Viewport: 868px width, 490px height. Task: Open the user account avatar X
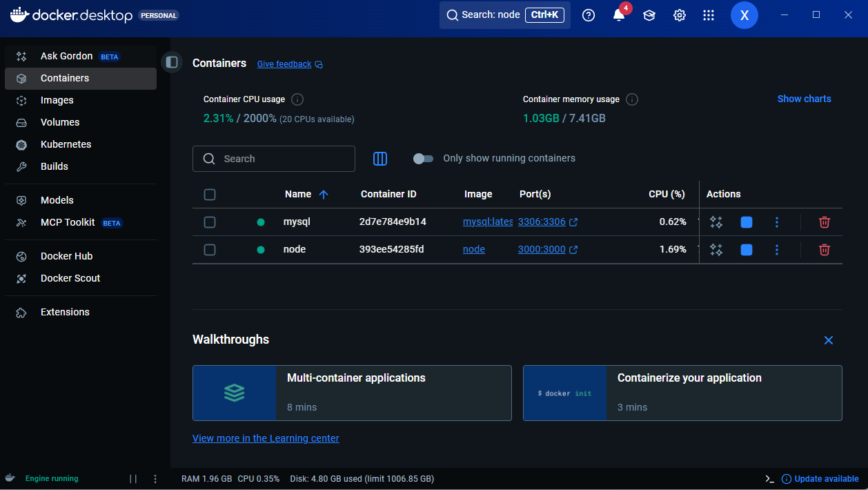[744, 15]
